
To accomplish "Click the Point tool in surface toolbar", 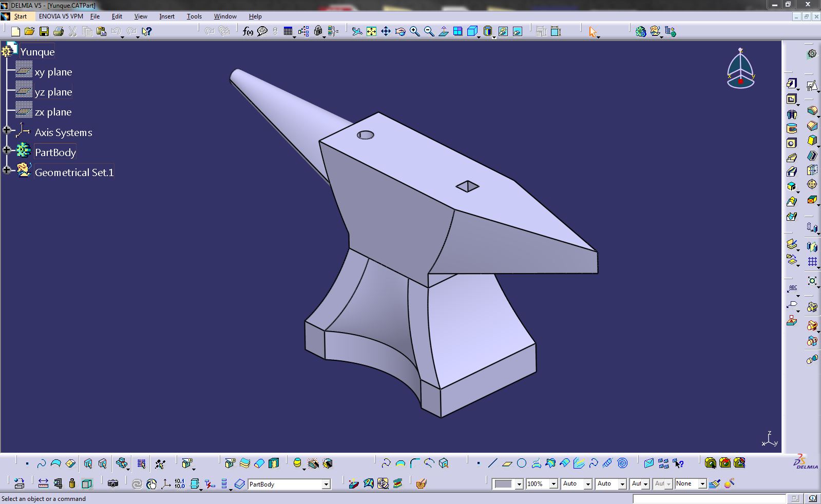I will tap(478, 463).
